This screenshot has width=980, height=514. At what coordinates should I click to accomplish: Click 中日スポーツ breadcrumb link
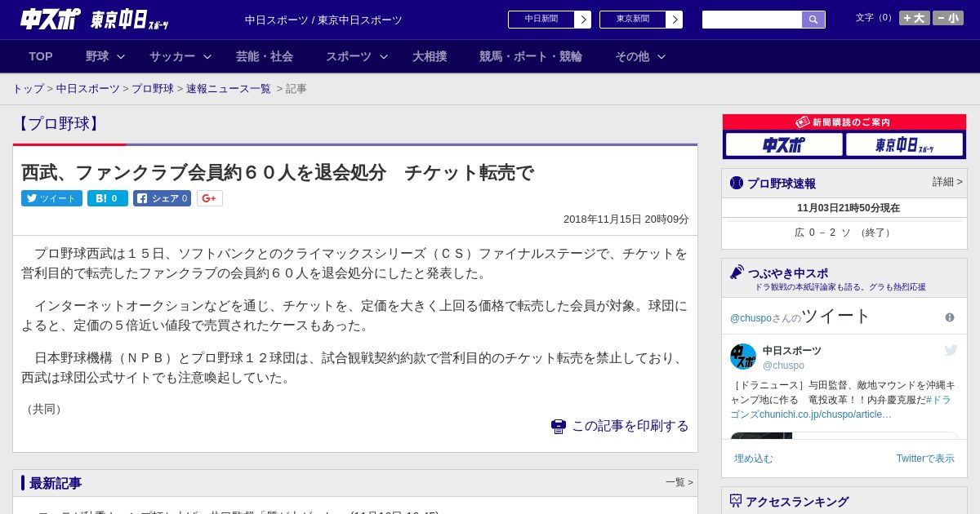point(88,89)
